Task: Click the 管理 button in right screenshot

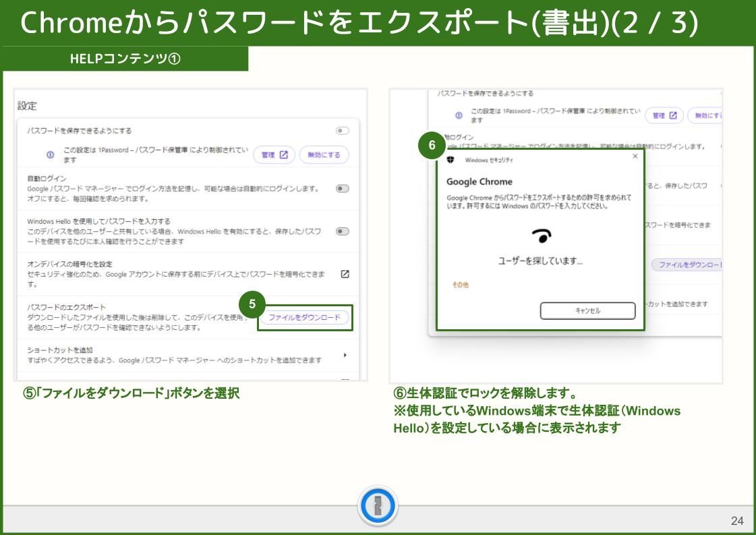Action: tap(664, 115)
